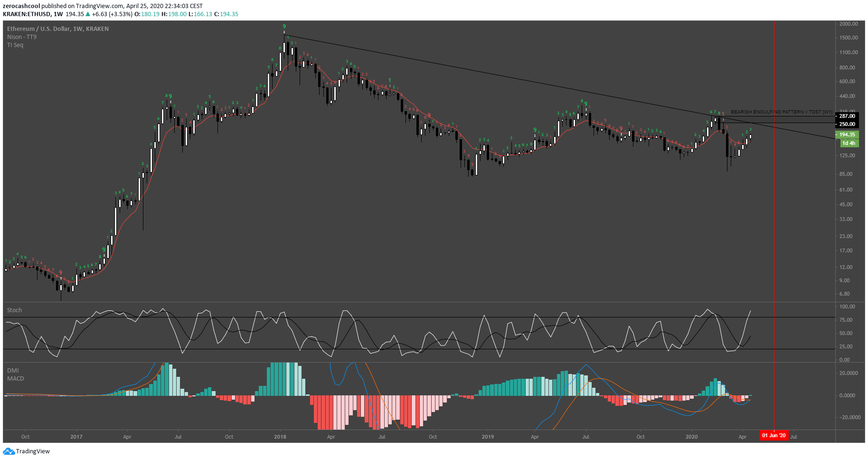Click the 12.00 price axis value
The height and width of the screenshot is (460, 868).
846,267
